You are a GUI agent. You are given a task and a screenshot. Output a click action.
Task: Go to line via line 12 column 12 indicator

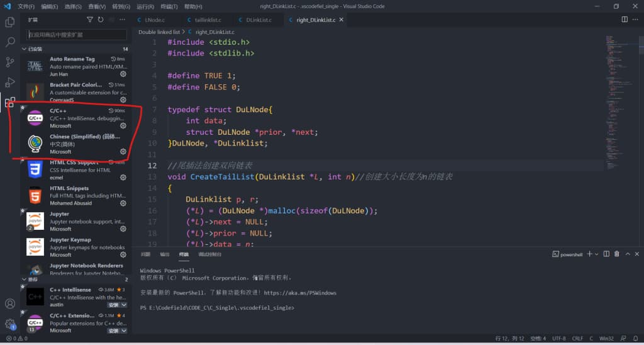click(509, 339)
